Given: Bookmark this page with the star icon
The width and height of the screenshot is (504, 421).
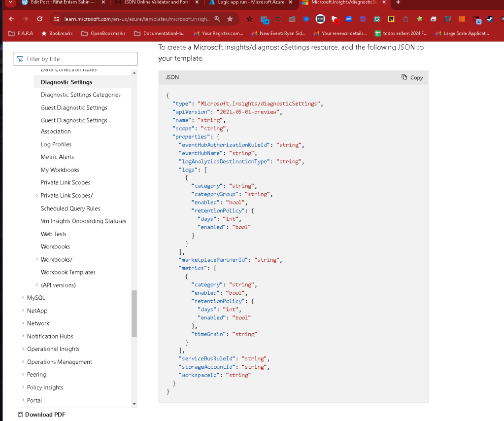Looking at the screenshot, I should pyautogui.click(x=230, y=19).
